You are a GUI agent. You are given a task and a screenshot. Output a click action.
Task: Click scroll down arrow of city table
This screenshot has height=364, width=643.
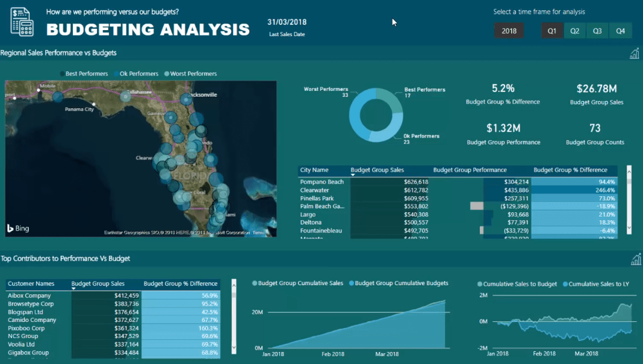[x=629, y=228]
